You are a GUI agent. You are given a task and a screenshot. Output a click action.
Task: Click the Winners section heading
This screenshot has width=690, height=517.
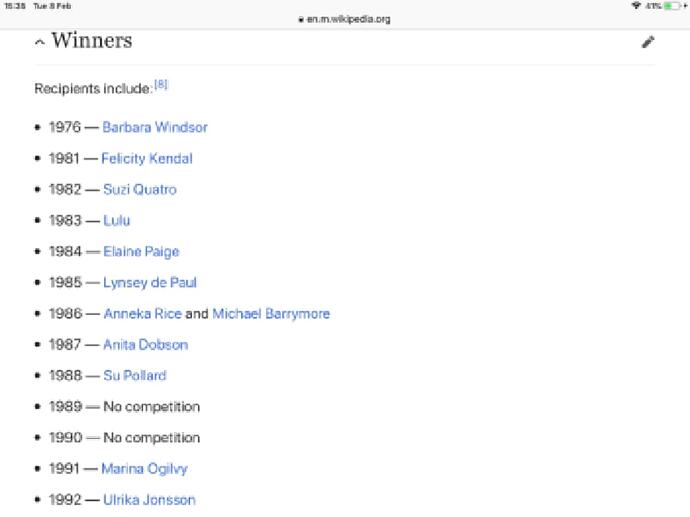coord(92,42)
